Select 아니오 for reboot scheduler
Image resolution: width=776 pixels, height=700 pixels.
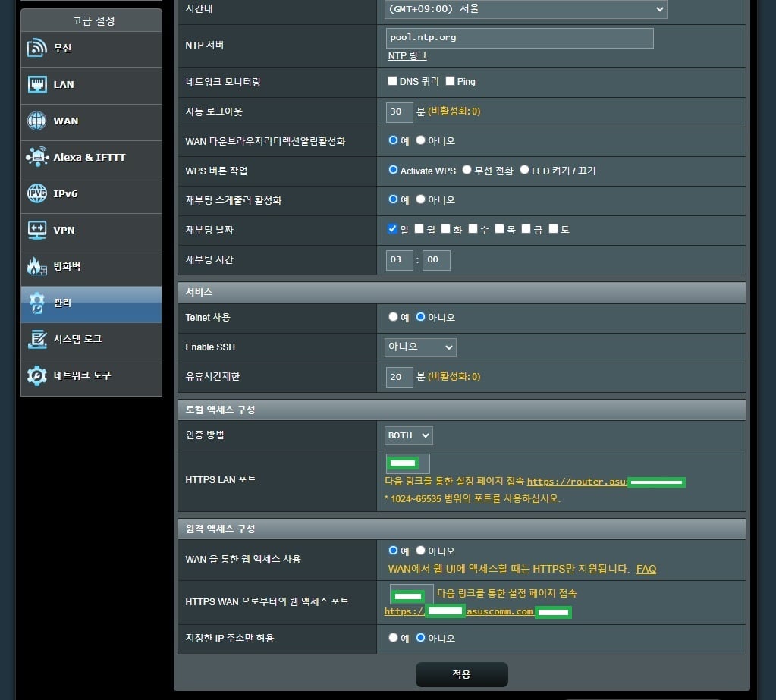tap(421, 199)
